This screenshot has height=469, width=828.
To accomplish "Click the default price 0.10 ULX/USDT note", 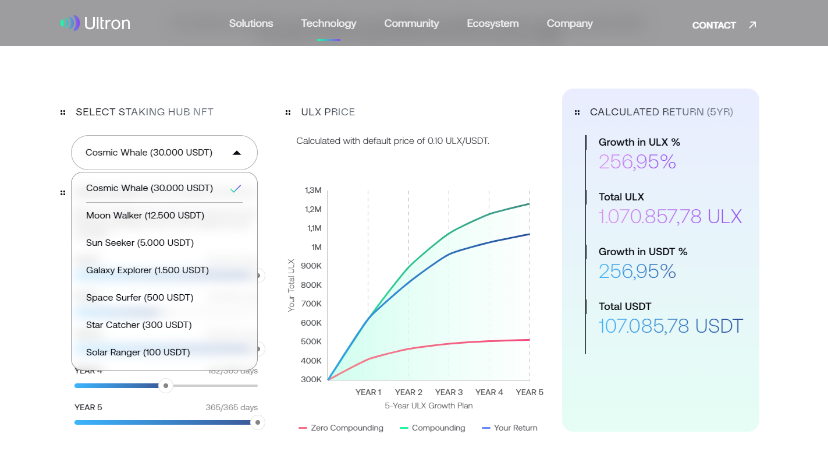I will pyautogui.click(x=393, y=141).
